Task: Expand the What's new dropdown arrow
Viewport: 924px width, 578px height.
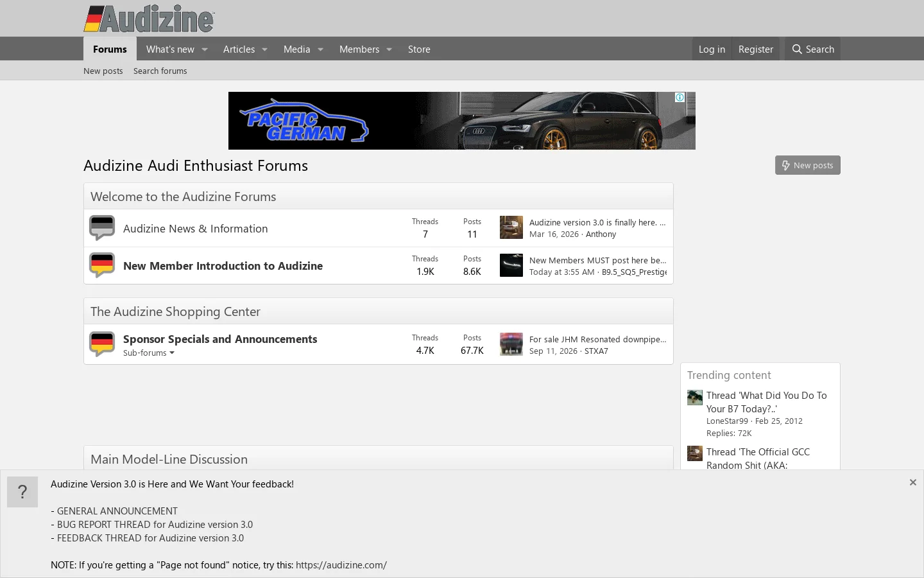Action: (205, 49)
